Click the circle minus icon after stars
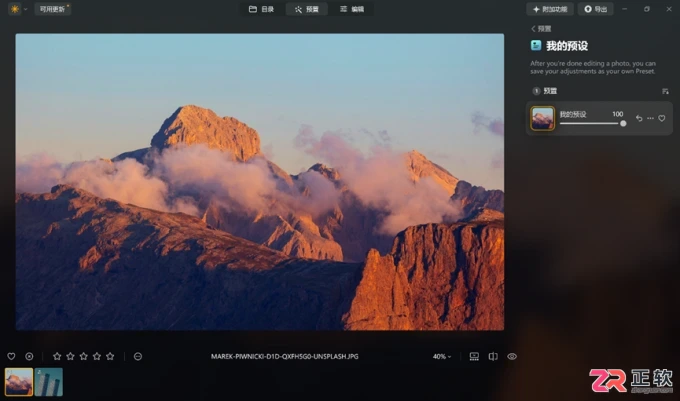This screenshot has width=680, height=401. pyautogui.click(x=138, y=356)
